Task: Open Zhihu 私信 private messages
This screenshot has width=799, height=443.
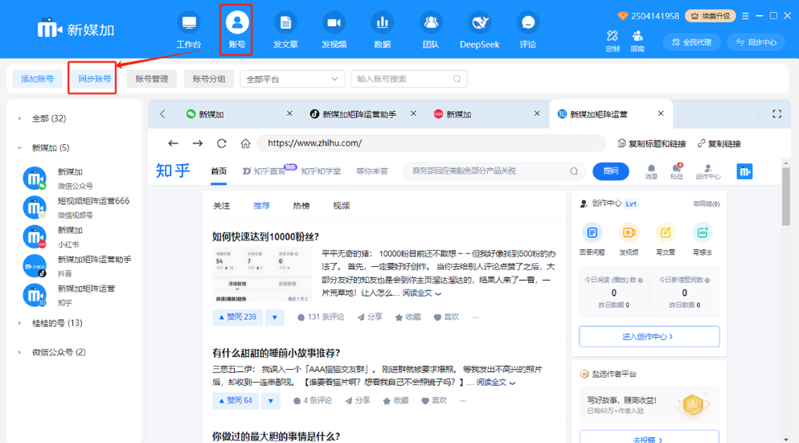Action: [676, 171]
